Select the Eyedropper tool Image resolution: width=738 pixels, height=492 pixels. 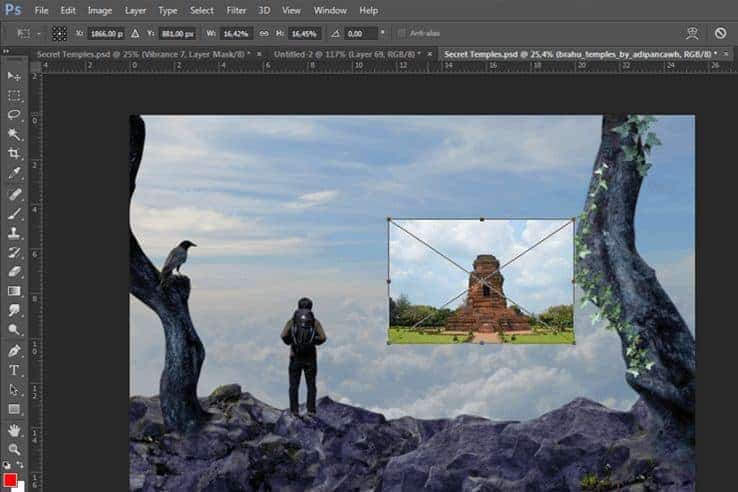point(14,173)
